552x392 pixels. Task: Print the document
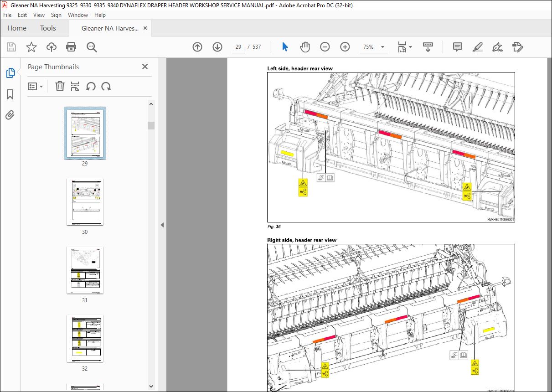(71, 47)
